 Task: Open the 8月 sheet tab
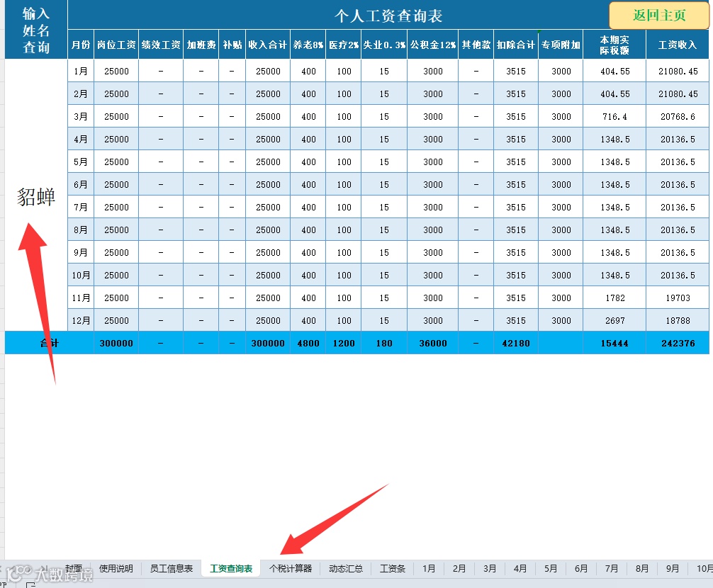click(x=642, y=568)
